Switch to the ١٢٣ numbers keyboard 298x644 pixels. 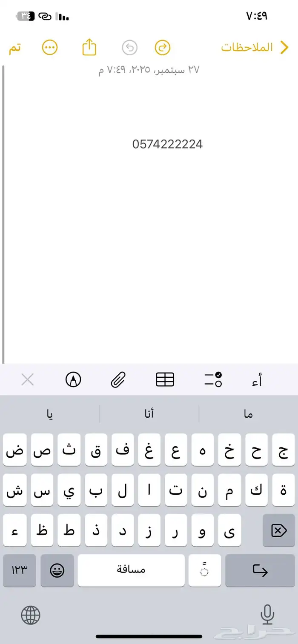coord(19,570)
